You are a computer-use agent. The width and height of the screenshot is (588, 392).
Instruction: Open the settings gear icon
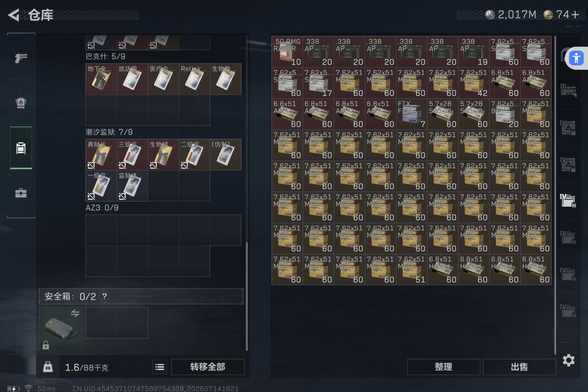pos(568,360)
